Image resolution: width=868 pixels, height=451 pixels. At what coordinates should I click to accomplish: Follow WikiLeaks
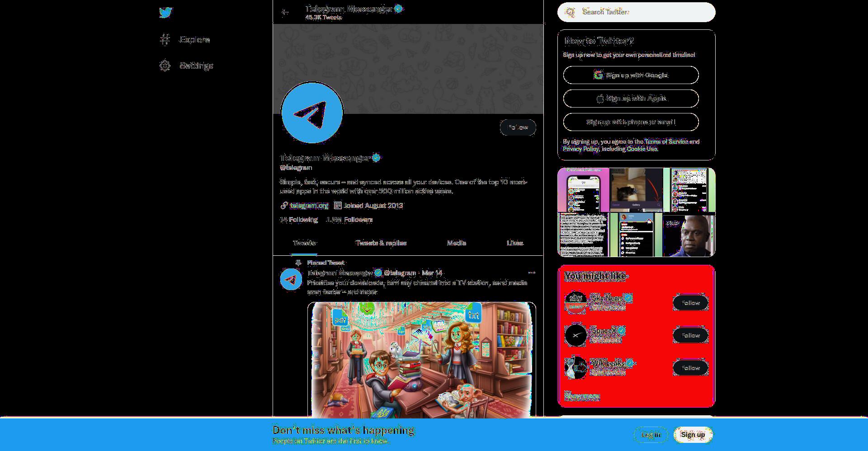coord(690,368)
